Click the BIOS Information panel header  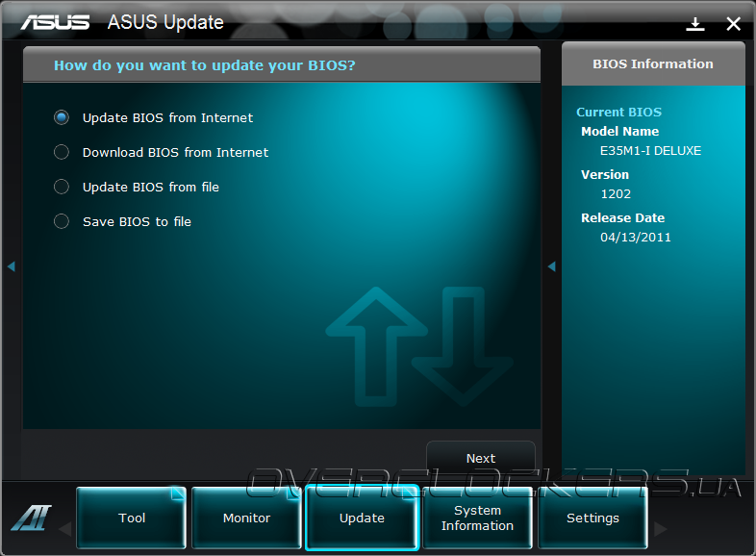(x=653, y=63)
